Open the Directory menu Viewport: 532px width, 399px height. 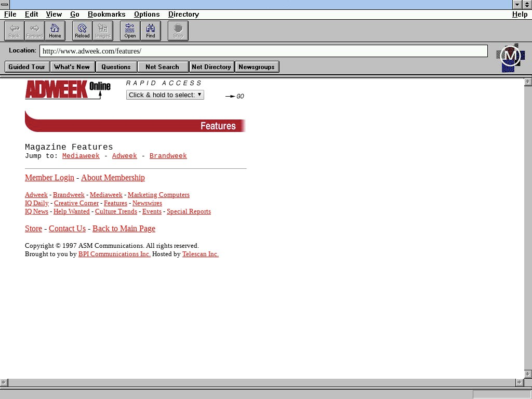[183, 14]
